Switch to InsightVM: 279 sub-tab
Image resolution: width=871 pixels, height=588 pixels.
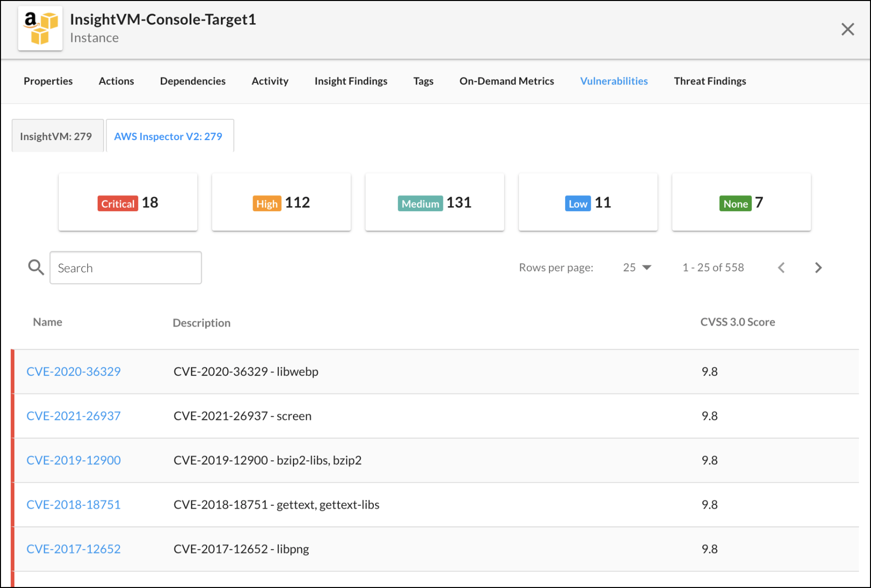58,136
